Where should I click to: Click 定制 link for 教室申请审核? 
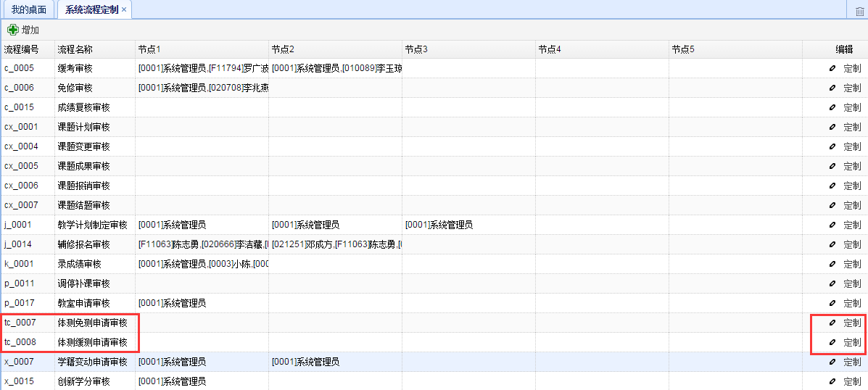(852, 304)
